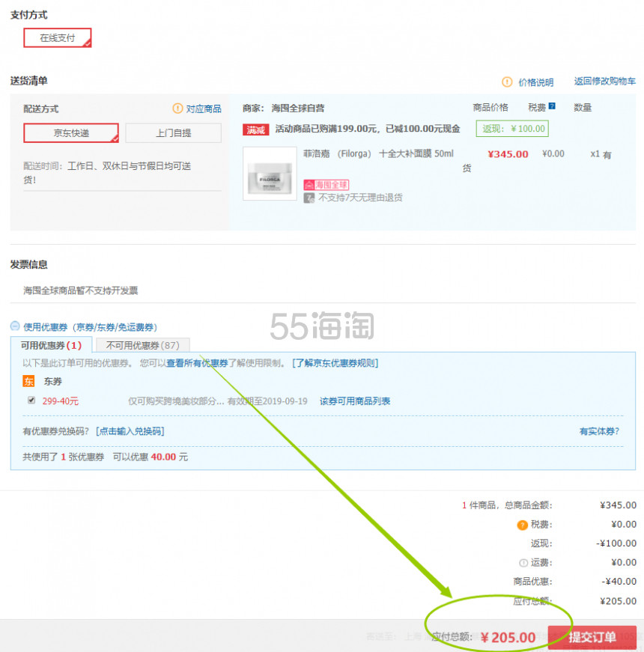
Task: Open the 价格说明 link
Action: click(535, 82)
